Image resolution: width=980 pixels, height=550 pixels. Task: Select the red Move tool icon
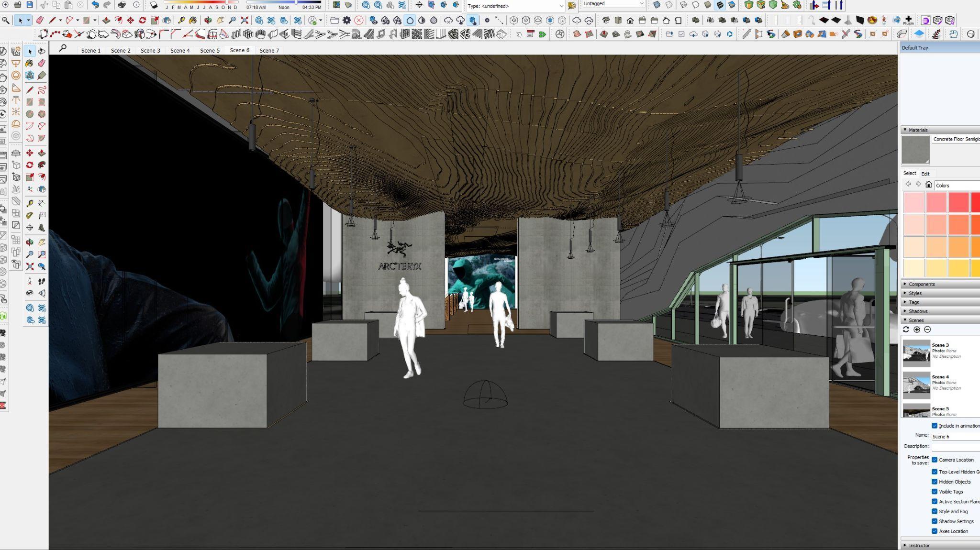click(x=130, y=20)
